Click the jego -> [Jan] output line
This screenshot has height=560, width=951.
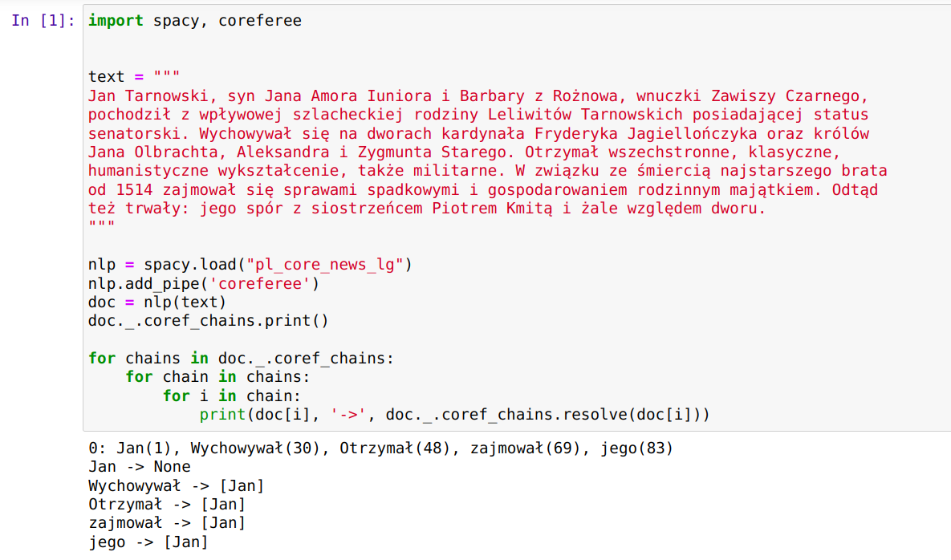click(x=148, y=542)
